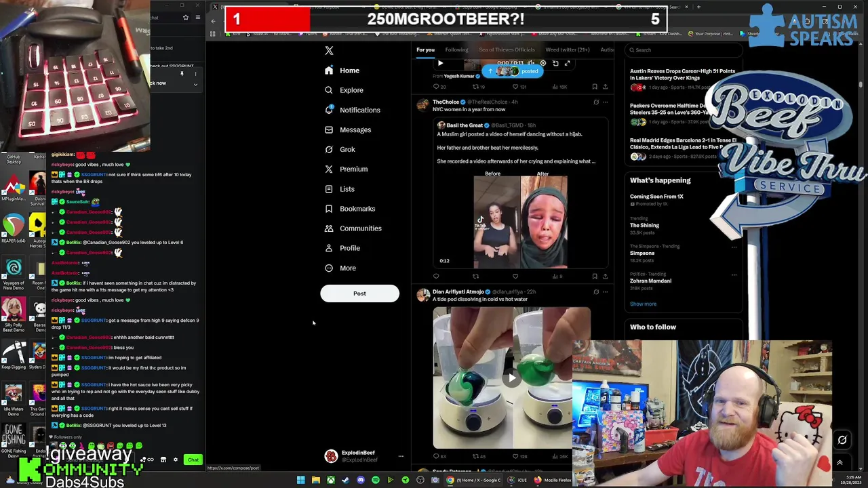Open Grok icon on Dian Arifiyati post
Image resolution: width=868 pixels, height=488 pixels.
point(596,292)
